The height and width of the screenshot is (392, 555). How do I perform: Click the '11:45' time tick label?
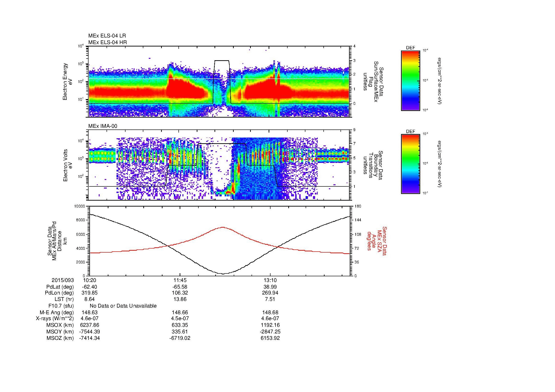[x=180, y=280]
